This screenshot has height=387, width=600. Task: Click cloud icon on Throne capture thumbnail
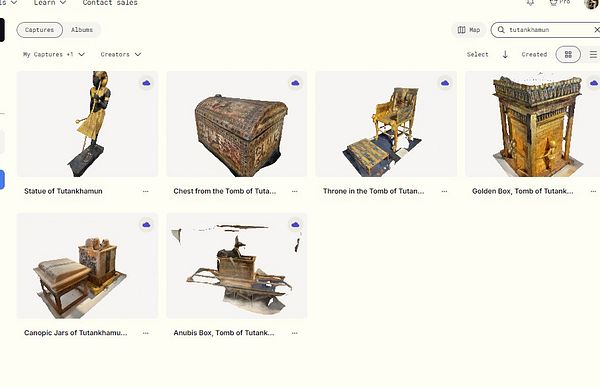click(x=445, y=83)
